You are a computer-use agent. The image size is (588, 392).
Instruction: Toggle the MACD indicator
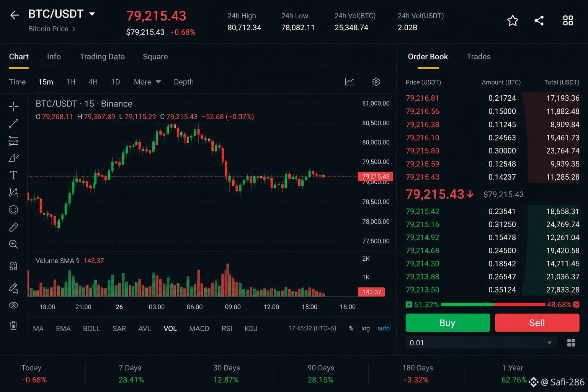[199, 328]
